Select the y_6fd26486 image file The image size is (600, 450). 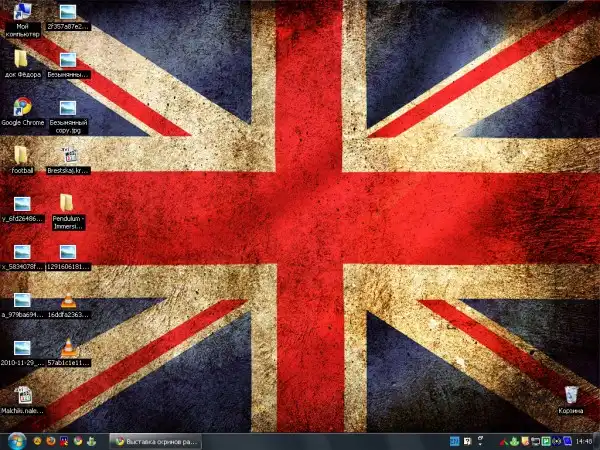tap(22, 203)
